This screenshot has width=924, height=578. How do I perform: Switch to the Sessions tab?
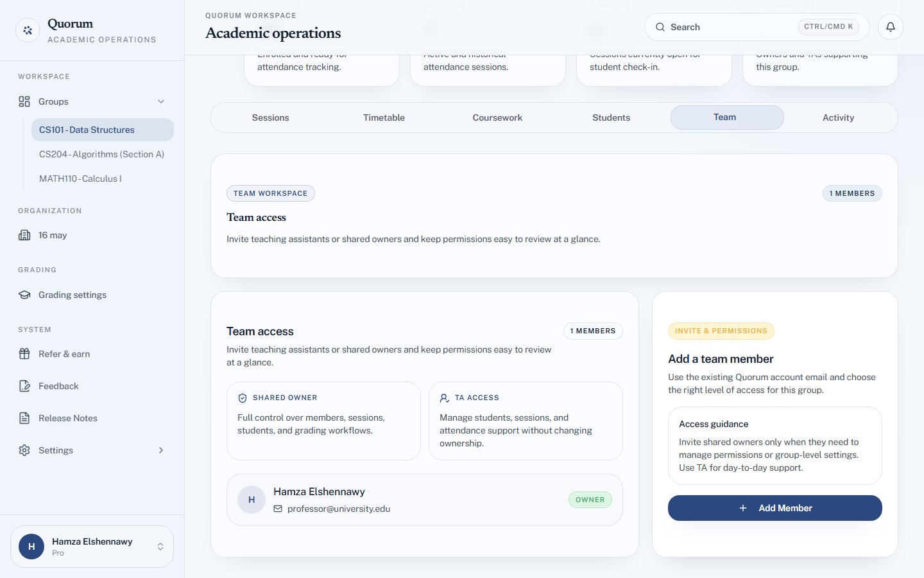270,118
